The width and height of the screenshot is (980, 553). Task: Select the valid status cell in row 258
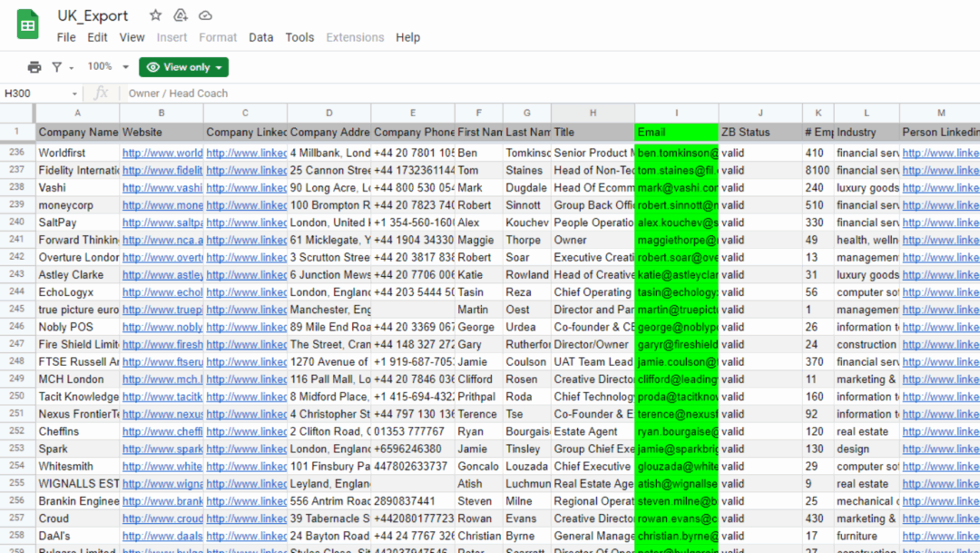[760, 536]
